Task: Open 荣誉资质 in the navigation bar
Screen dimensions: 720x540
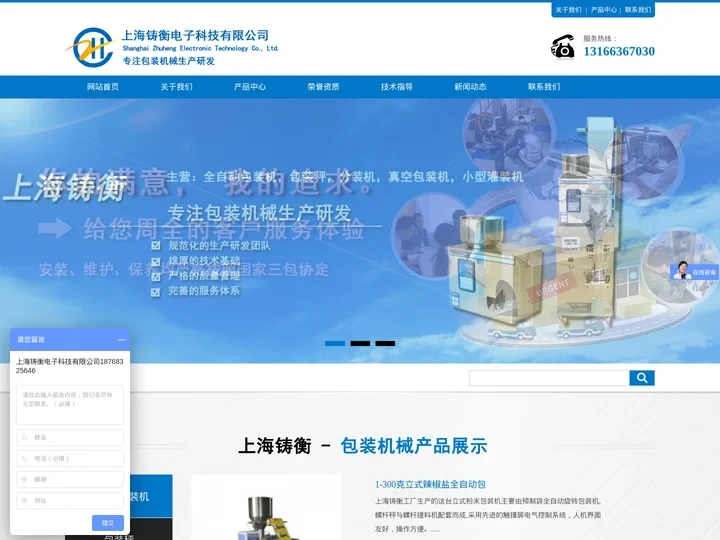Action: [323, 87]
